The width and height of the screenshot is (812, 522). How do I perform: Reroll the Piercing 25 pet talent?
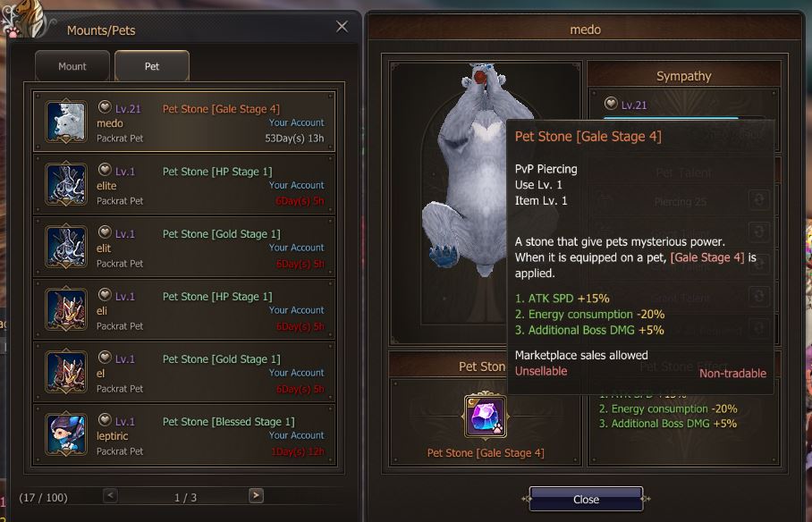[x=758, y=200]
